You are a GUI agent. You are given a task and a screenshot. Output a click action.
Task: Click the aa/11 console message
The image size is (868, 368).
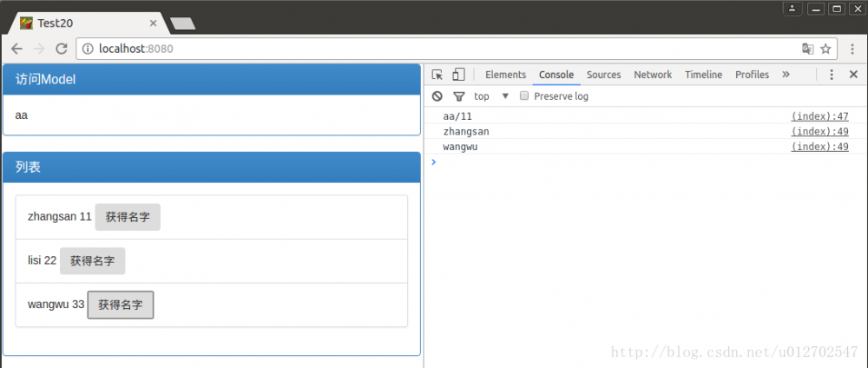tap(457, 116)
